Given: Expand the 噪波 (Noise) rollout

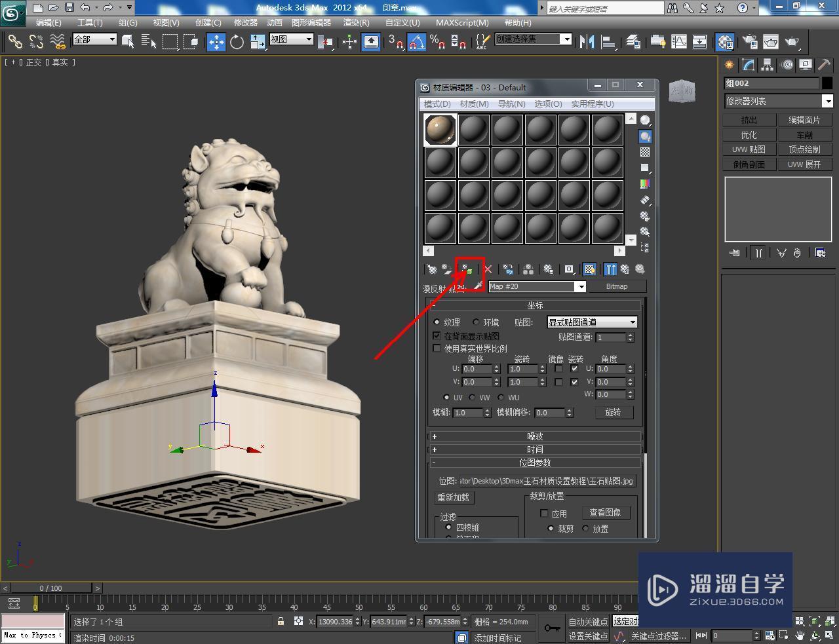Looking at the screenshot, I should tap(535, 436).
